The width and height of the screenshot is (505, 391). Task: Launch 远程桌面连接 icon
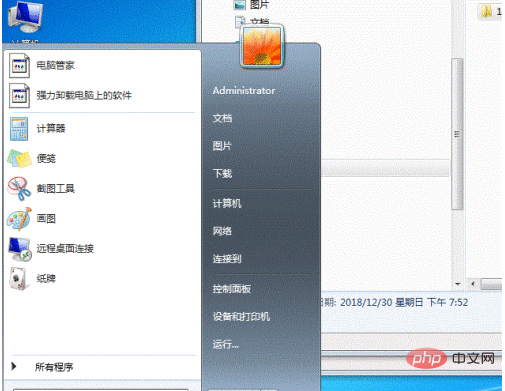coord(20,249)
